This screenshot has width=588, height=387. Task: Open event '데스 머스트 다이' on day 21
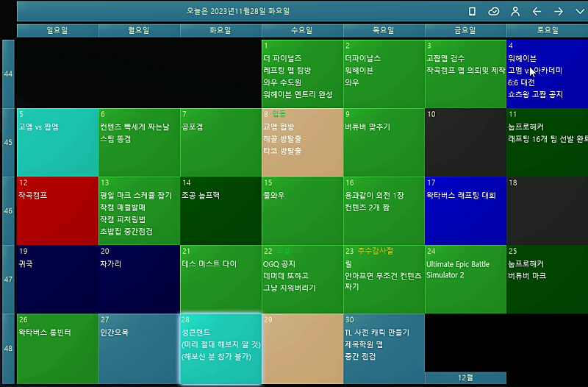click(x=209, y=264)
